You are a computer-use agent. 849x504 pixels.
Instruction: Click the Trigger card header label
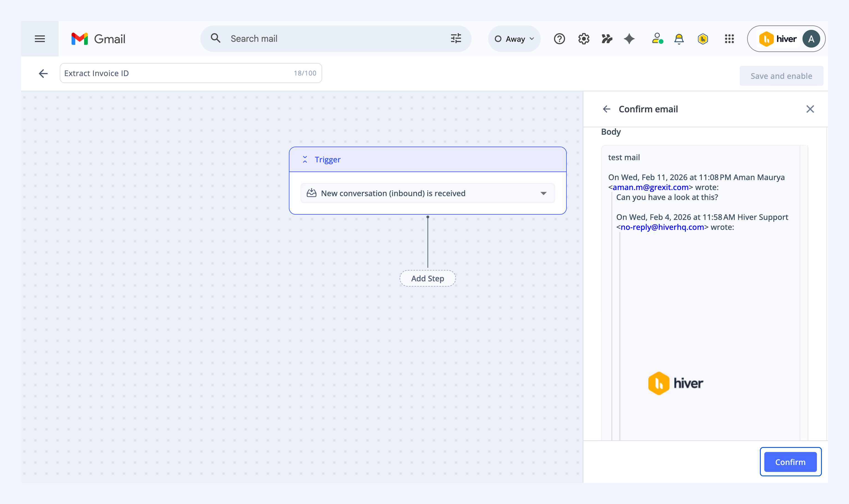click(327, 159)
